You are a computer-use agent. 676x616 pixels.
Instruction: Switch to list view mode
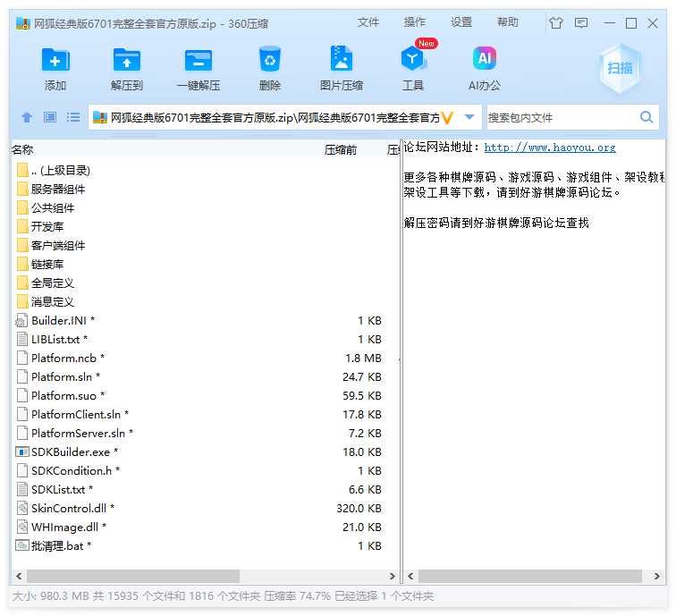pos(72,117)
